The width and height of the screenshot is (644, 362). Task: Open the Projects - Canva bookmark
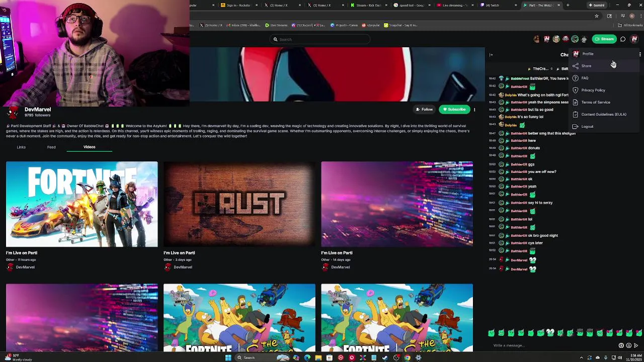[343, 25]
